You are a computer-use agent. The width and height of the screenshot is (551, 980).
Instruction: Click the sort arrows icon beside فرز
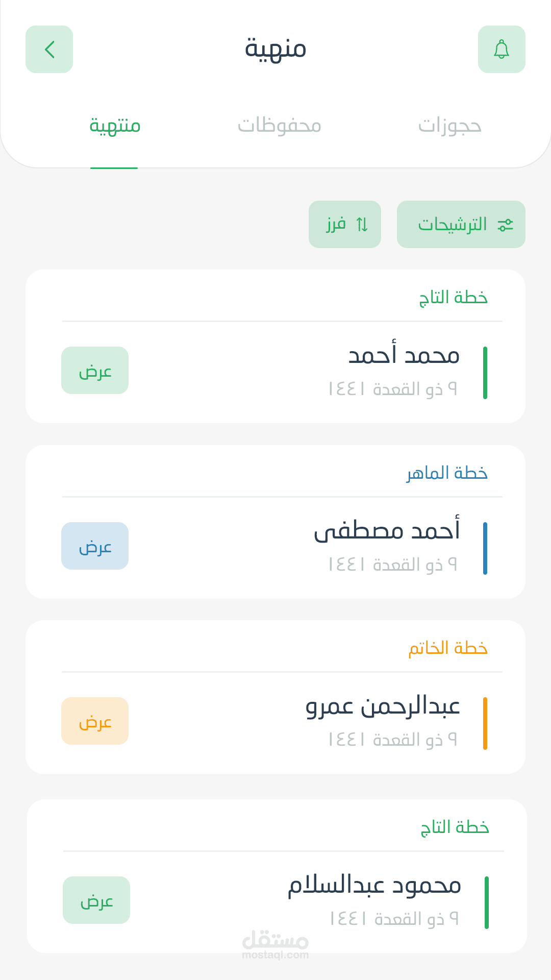[x=362, y=225]
